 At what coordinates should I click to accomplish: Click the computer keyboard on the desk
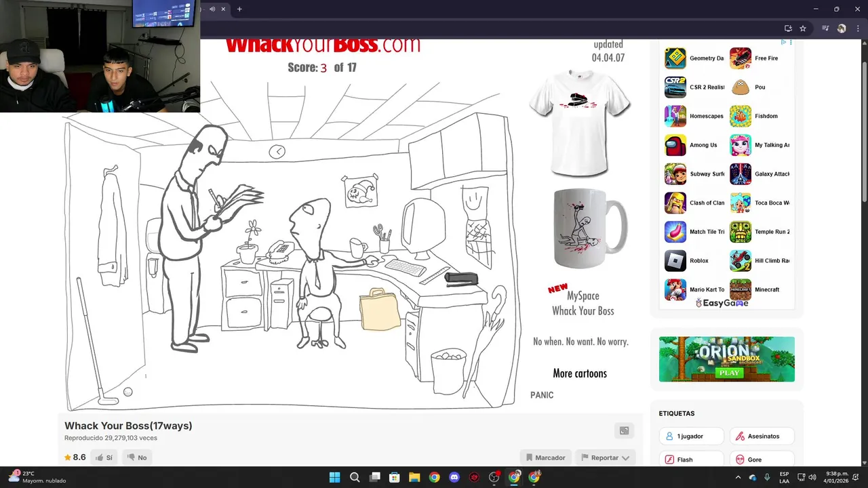406,268
